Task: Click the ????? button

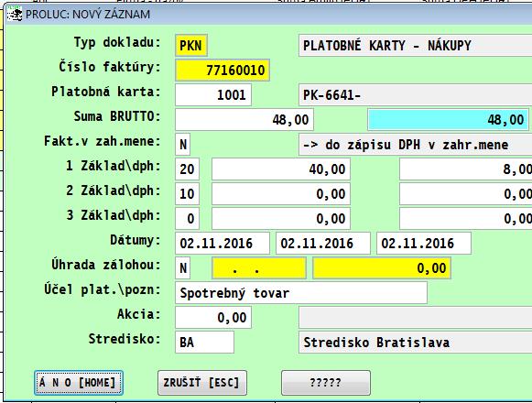Action: pyautogui.click(x=326, y=383)
